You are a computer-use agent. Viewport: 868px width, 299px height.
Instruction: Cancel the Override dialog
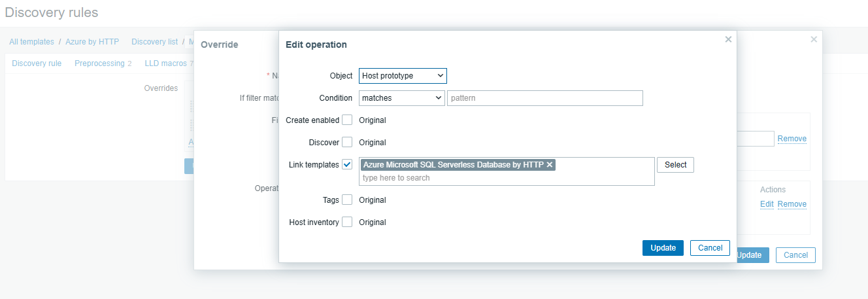(795, 255)
